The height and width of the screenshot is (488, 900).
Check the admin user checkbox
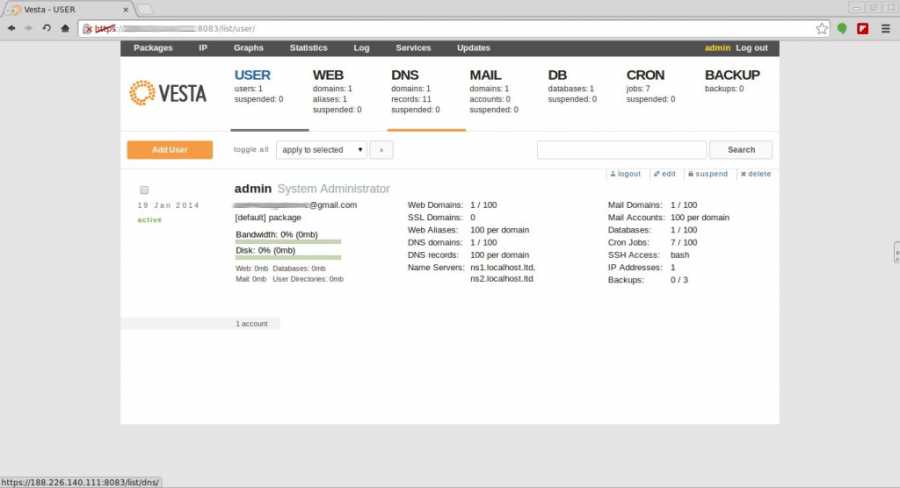coord(144,190)
